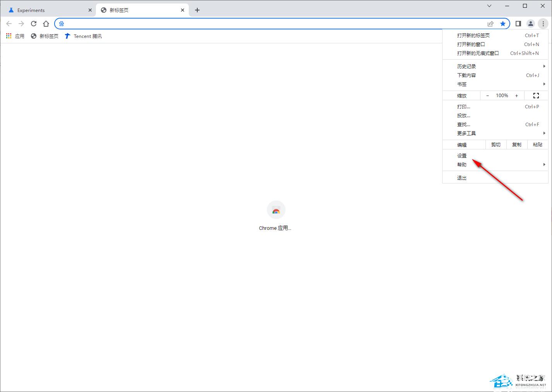
Task: Reload the current page
Action: click(x=34, y=24)
